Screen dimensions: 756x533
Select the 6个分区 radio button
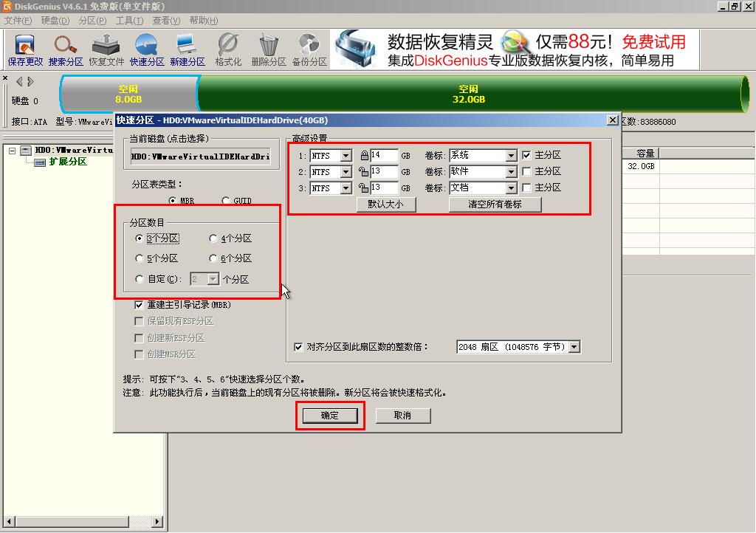[x=213, y=258]
